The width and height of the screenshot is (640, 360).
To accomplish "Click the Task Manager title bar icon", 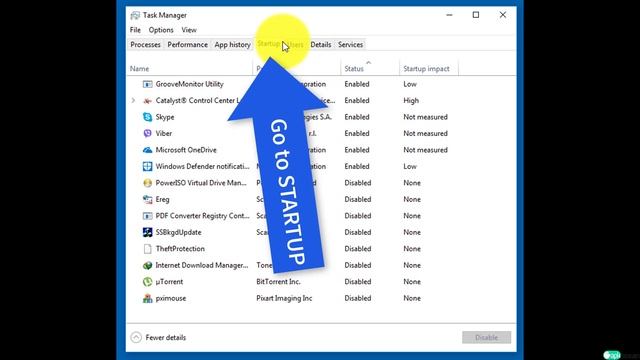I will click(135, 15).
